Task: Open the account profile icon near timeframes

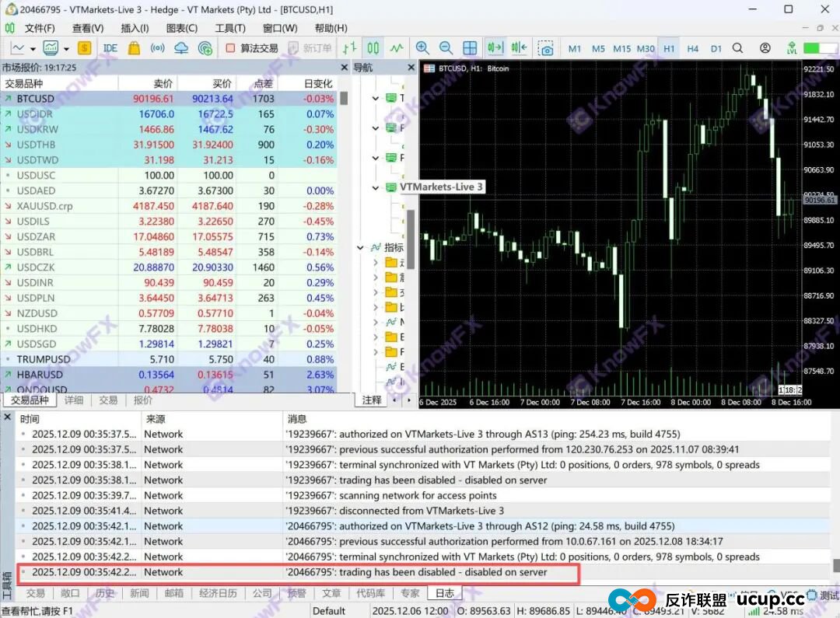Action: tap(765, 48)
